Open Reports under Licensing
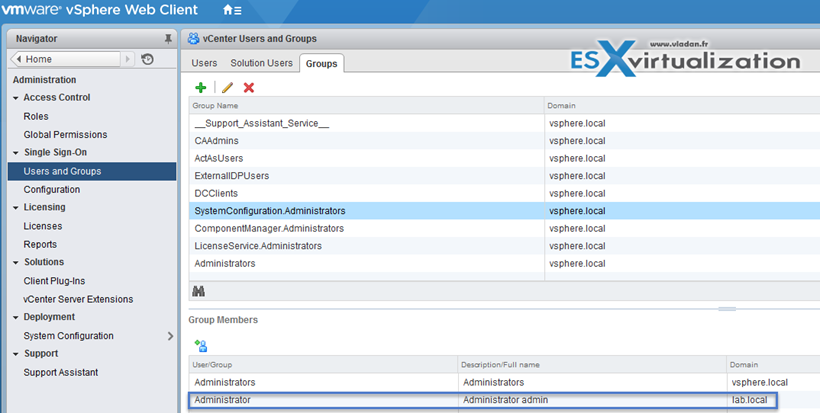 [x=40, y=244]
